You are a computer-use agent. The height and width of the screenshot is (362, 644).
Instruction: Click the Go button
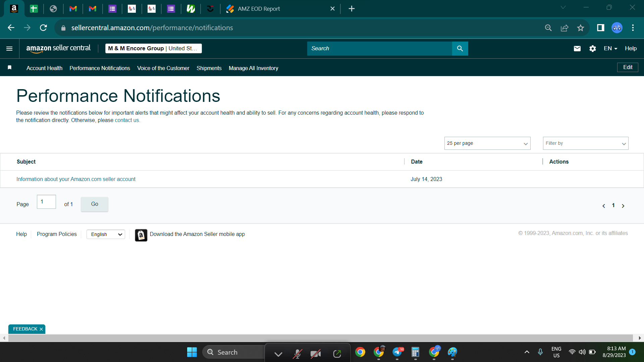coord(95,204)
